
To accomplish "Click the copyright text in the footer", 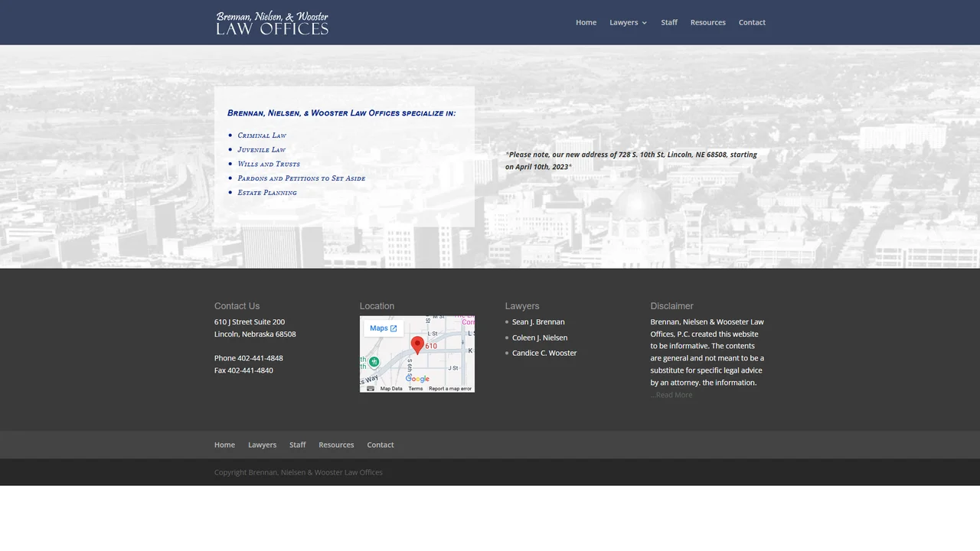I will (299, 472).
